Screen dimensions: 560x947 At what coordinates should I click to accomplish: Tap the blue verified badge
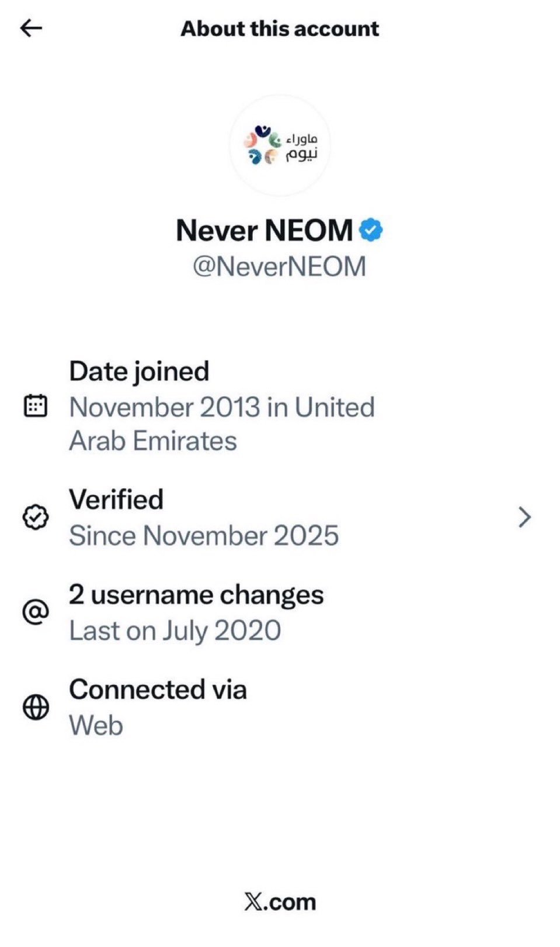pos(371,230)
